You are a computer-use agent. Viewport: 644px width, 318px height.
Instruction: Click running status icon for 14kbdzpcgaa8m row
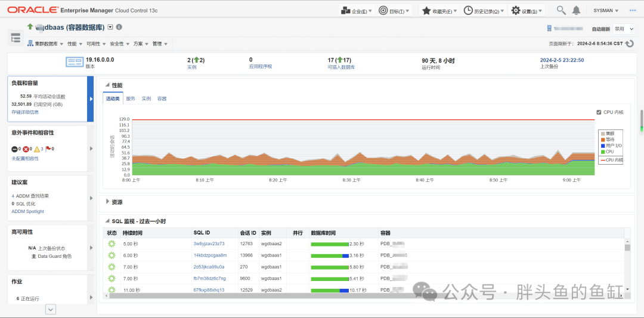tap(112, 255)
